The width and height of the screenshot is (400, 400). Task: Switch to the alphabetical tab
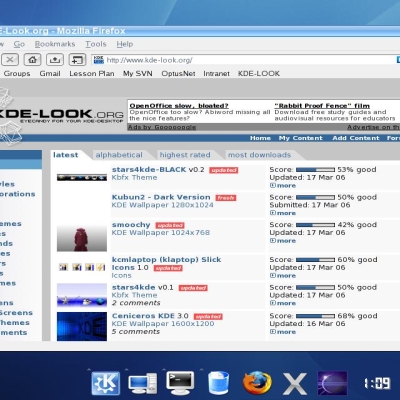click(119, 155)
